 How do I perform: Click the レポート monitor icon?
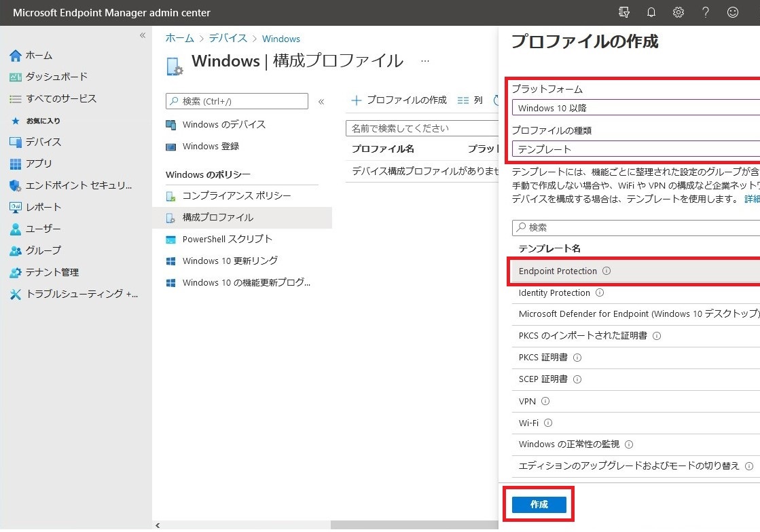pos(16,207)
